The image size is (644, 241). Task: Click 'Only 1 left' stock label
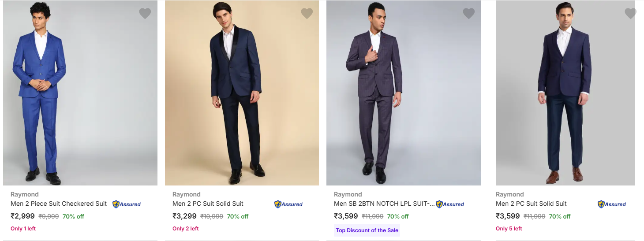tap(23, 229)
